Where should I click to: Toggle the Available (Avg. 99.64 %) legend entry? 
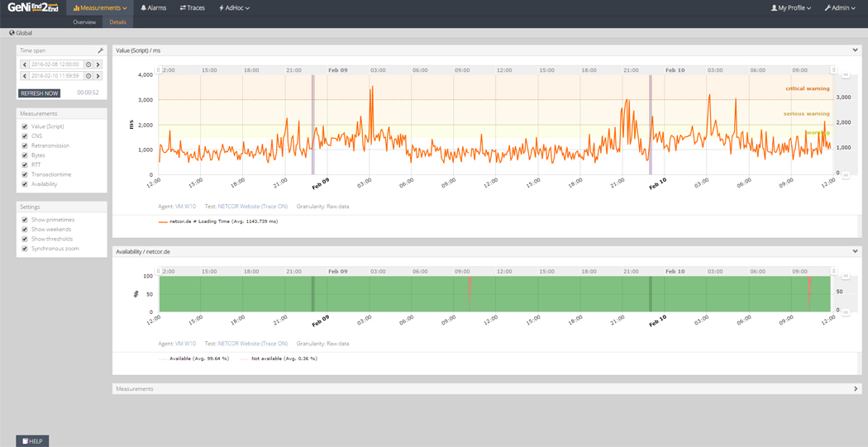point(193,359)
